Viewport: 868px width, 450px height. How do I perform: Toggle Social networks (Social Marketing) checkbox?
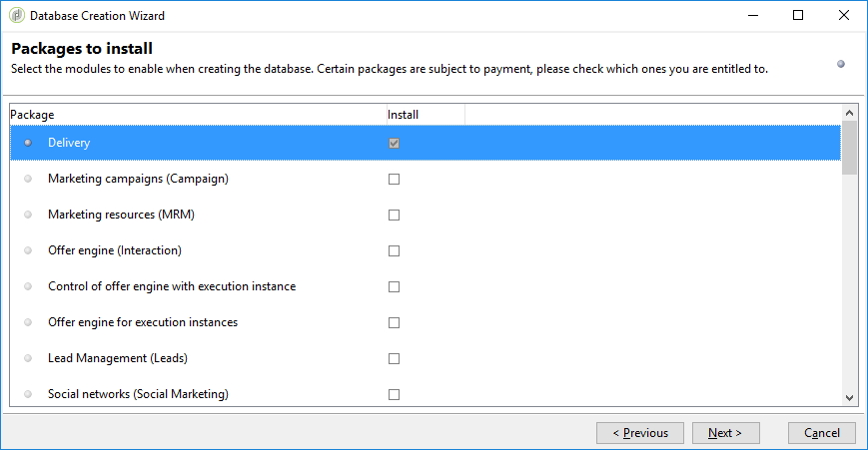[394, 395]
